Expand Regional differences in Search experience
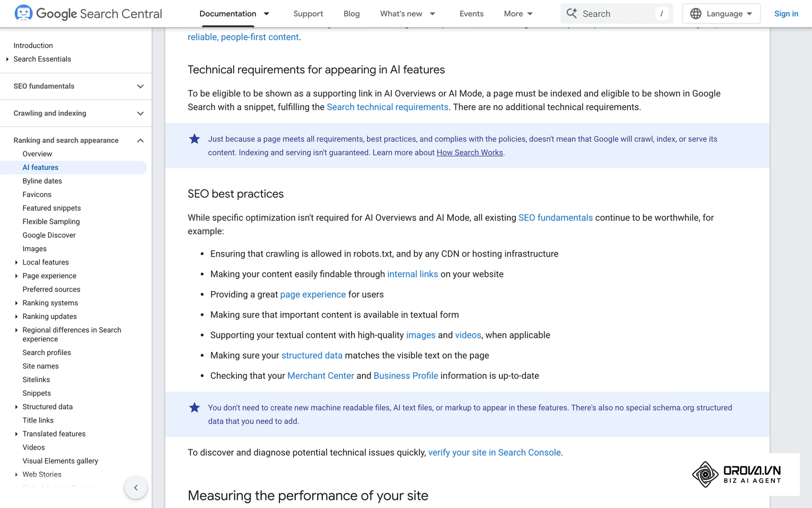 (x=16, y=330)
